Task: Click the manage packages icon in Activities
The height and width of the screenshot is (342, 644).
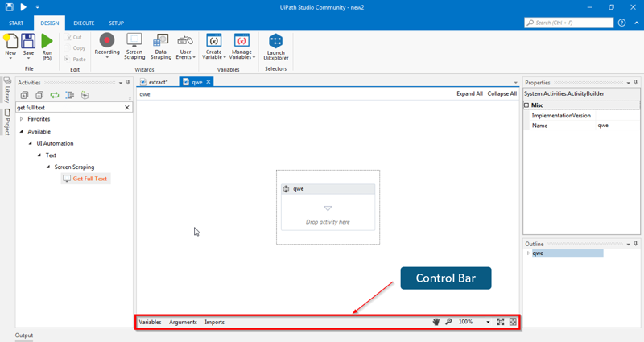Action: (x=85, y=95)
